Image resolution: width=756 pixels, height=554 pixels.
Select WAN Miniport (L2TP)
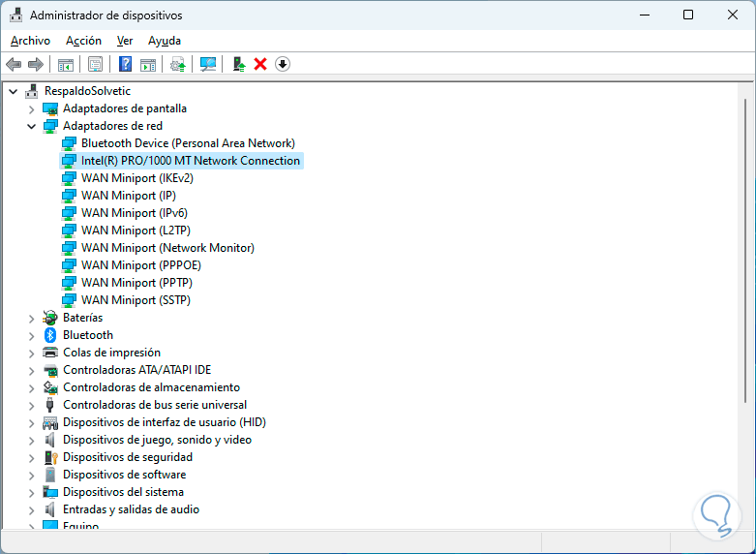(136, 231)
